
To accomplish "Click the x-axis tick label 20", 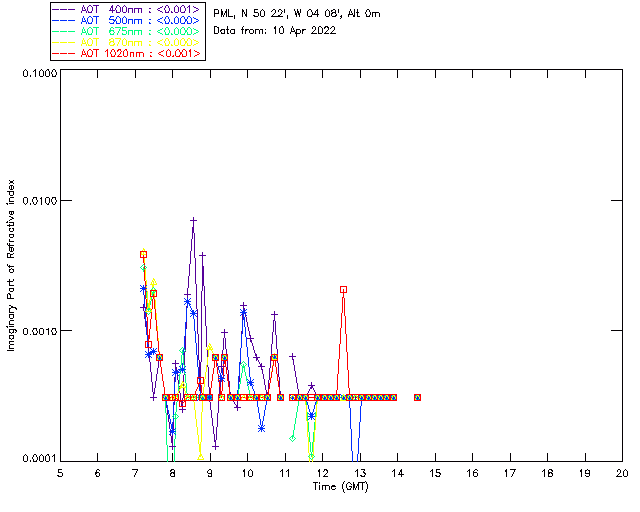I will click(x=622, y=473).
